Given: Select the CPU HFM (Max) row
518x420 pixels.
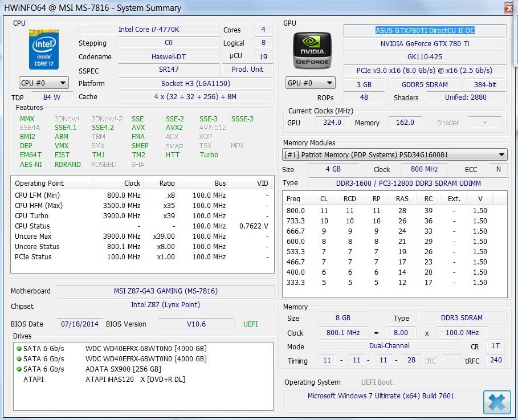Looking at the screenshot, I should (x=142, y=206).
